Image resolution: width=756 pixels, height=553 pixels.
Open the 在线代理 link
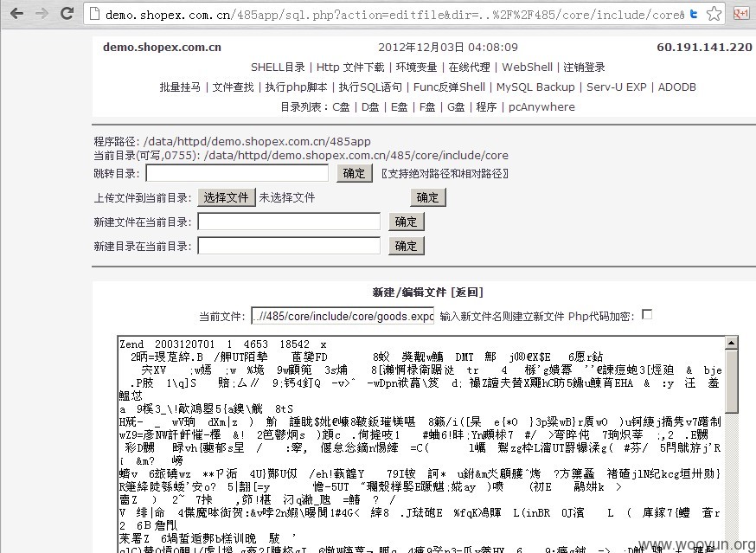click(x=469, y=68)
